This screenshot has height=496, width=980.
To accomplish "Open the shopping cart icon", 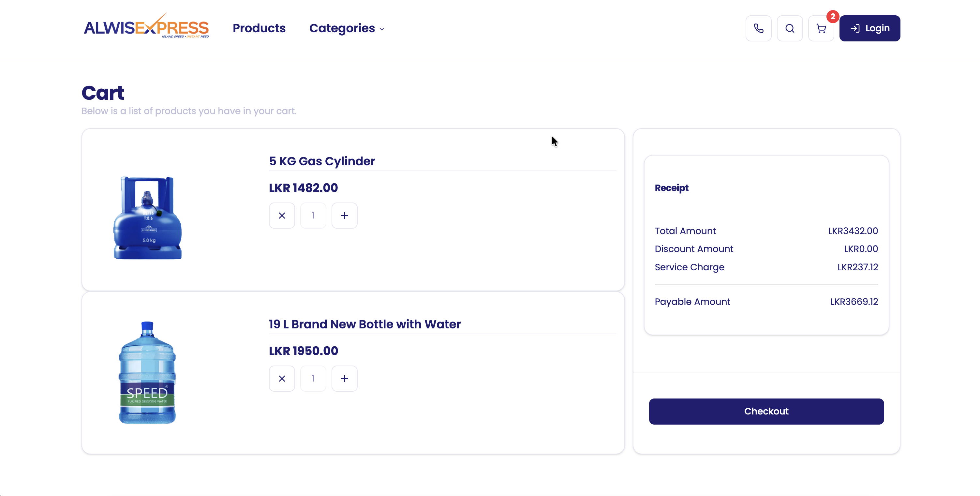I will click(821, 29).
